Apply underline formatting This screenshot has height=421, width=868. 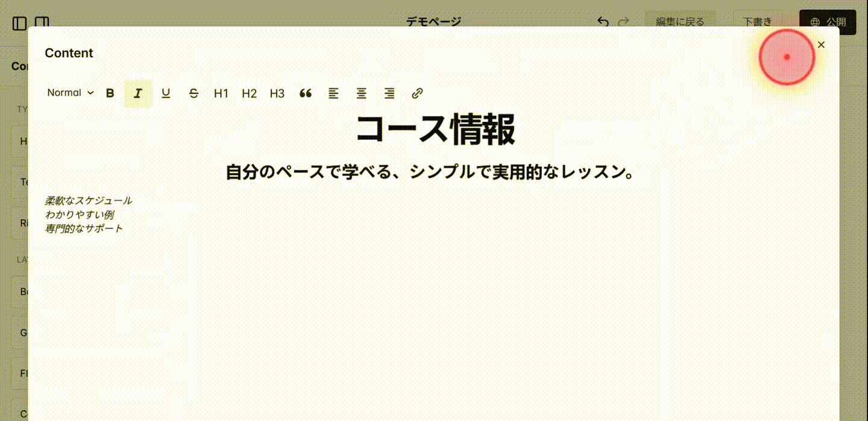click(x=166, y=93)
